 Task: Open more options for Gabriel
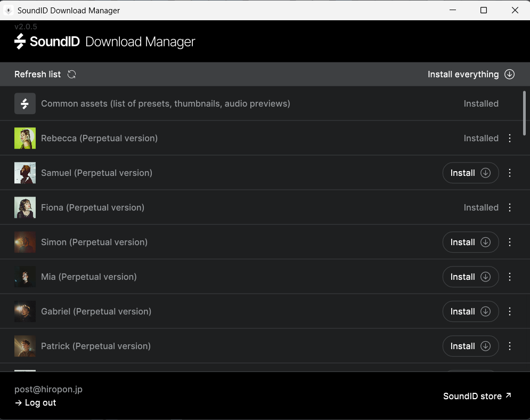[x=510, y=311]
